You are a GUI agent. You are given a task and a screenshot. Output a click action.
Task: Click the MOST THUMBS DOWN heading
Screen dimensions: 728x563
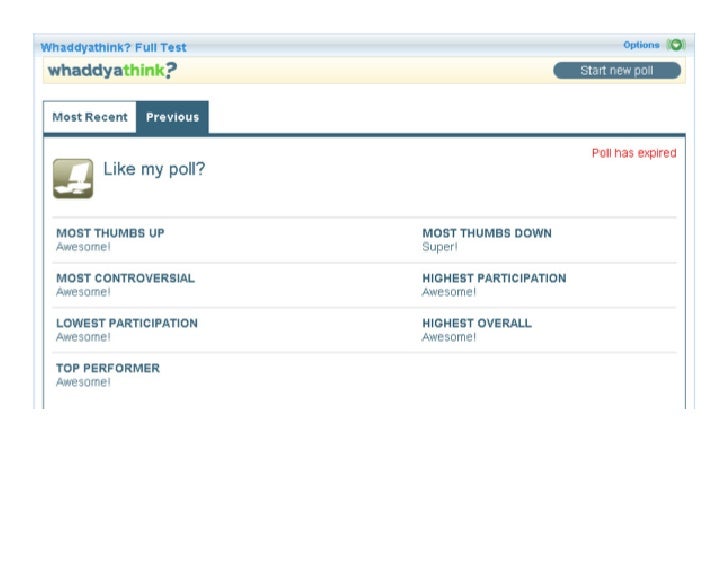point(487,233)
